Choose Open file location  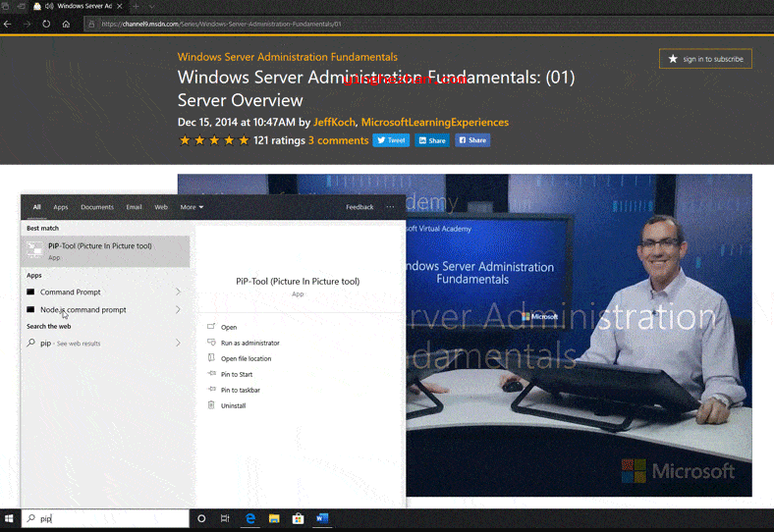[246, 359]
